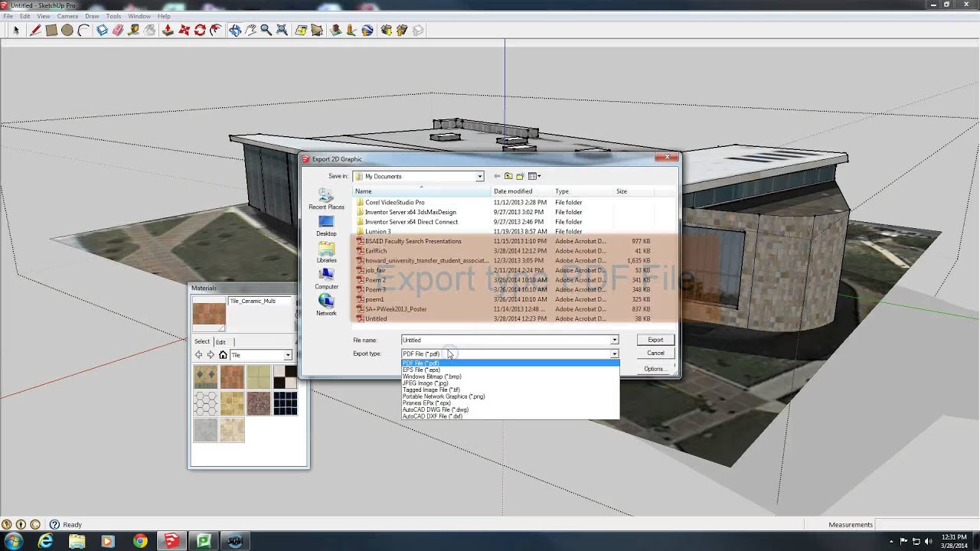Open Recent Places in sidebar
980x551 pixels.
(x=326, y=201)
